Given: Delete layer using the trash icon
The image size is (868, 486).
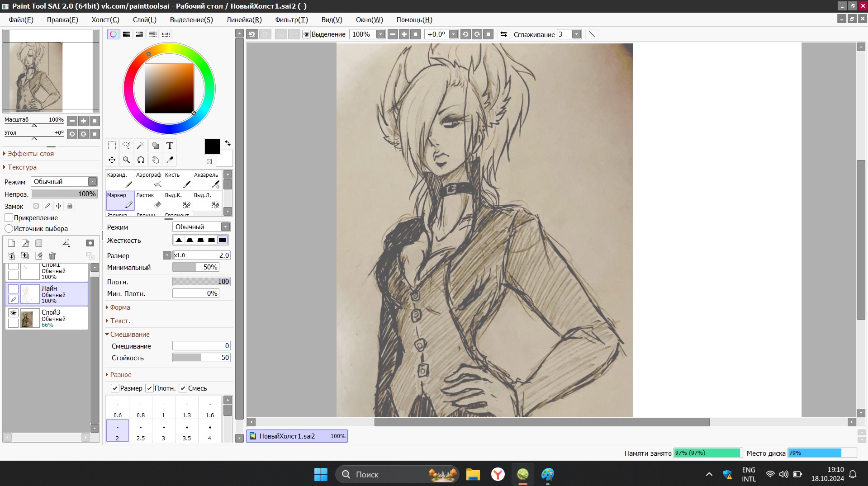Looking at the screenshot, I should (x=52, y=256).
